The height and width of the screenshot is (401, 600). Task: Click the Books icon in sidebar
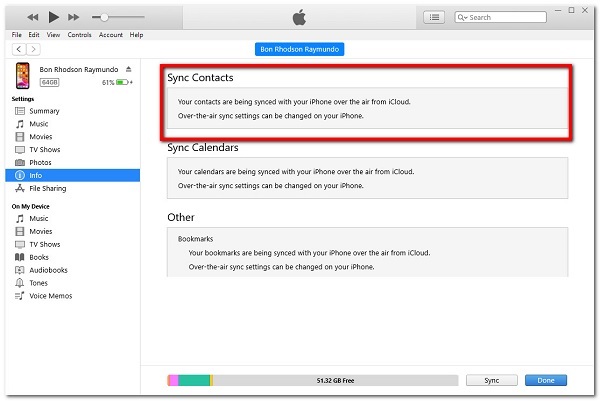[20, 257]
